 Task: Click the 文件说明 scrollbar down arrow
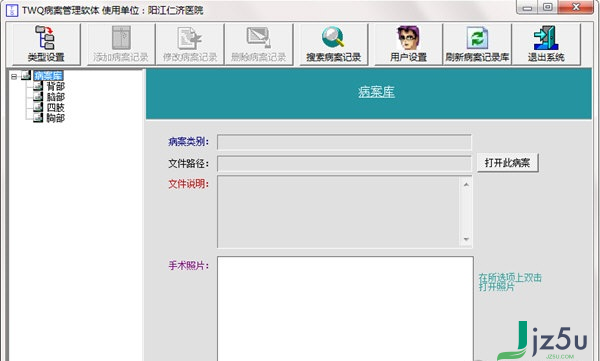(x=466, y=239)
